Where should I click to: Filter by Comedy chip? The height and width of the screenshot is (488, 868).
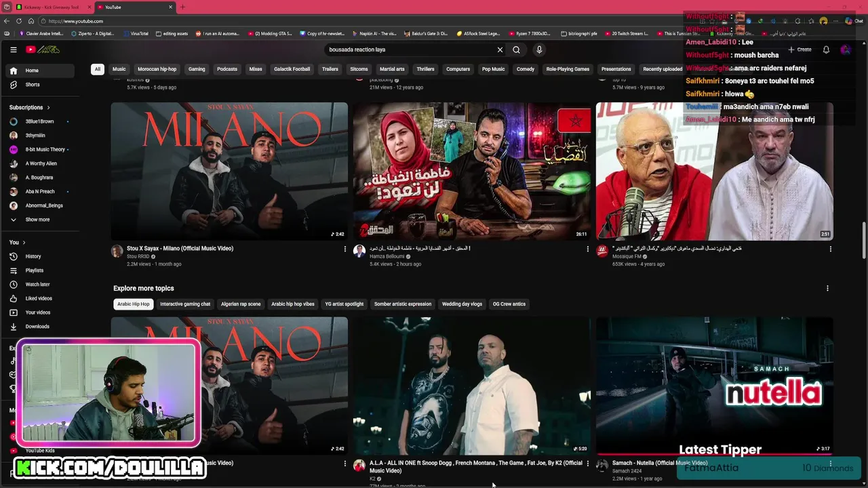click(x=526, y=69)
